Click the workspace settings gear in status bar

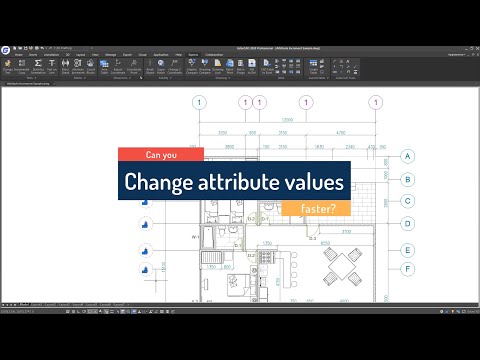tap(442, 311)
